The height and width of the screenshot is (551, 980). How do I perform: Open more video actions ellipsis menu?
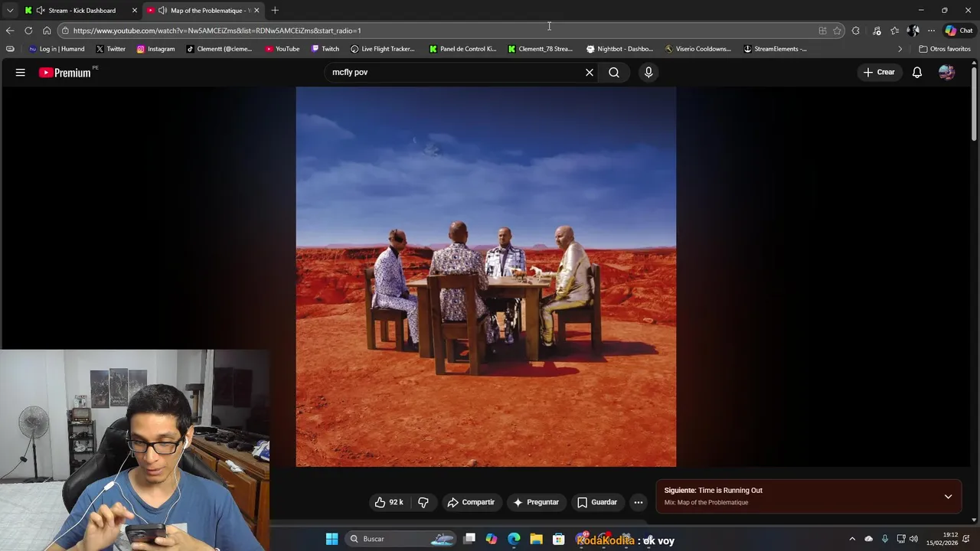[x=639, y=502]
